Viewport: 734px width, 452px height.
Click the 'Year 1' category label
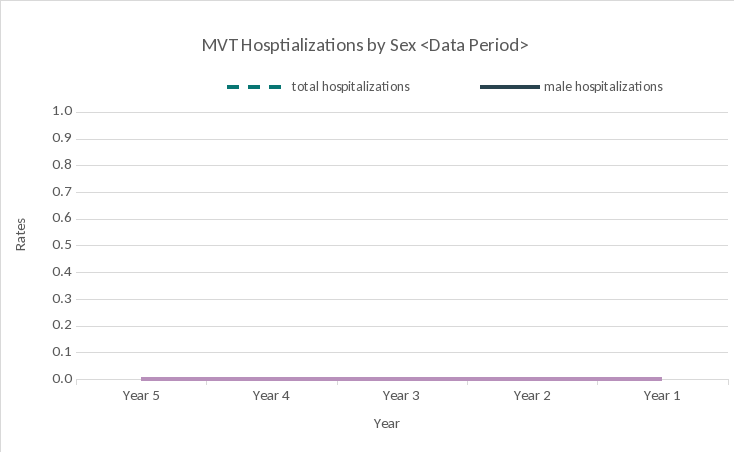[x=662, y=396]
